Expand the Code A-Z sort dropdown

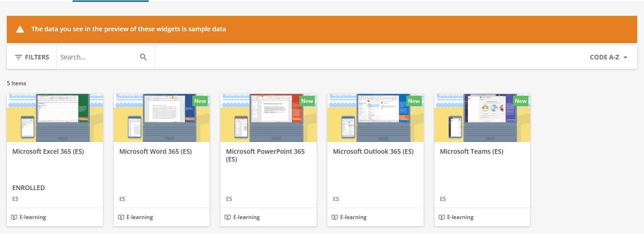[x=609, y=57]
